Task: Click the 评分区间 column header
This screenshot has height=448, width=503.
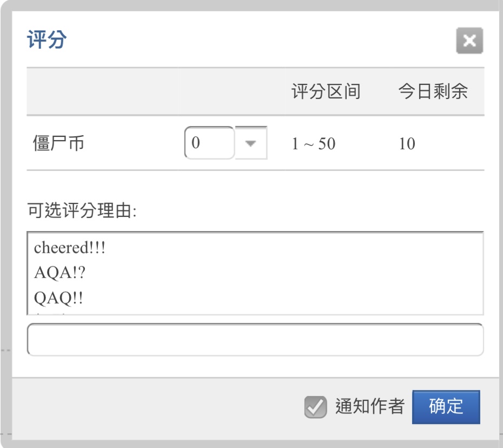Action: [x=326, y=91]
